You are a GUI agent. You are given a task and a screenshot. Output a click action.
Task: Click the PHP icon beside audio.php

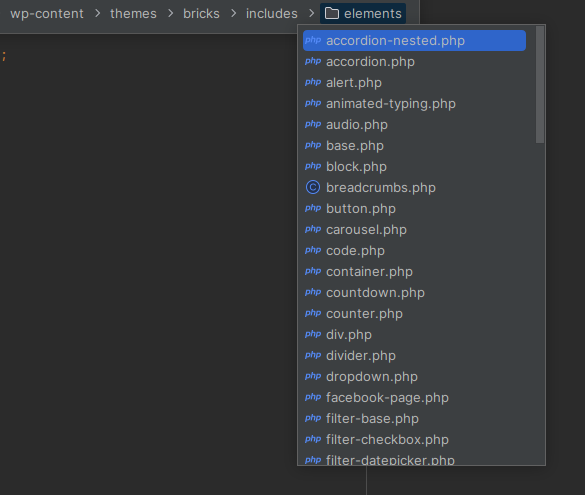tap(313, 124)
